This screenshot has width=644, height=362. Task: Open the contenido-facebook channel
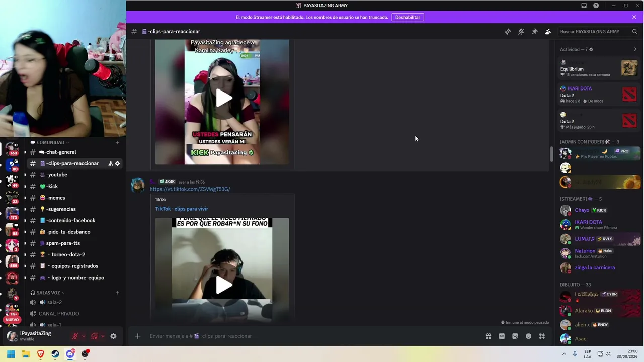pyautogui.click(x=74, y=220)
